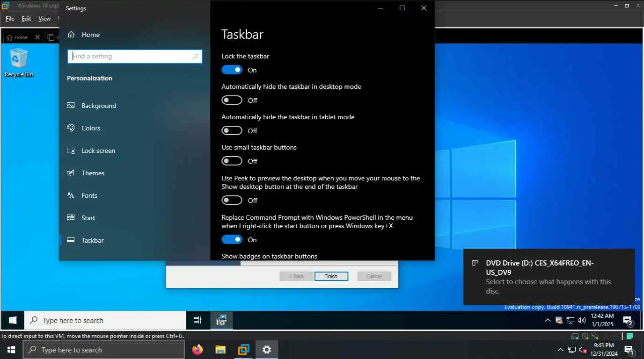Click VMware CD/DVD drive status icon
This screenshot has width=644, height=359.
click(585, 336)
